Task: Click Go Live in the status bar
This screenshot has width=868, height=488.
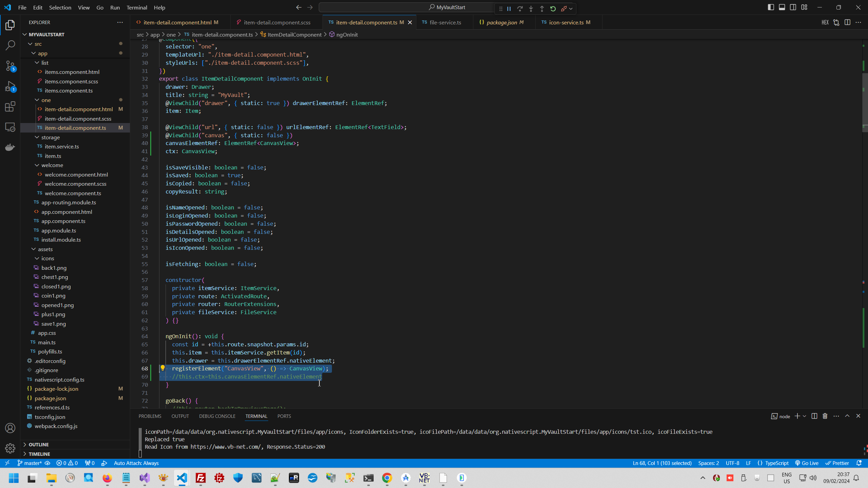Action: 807,463
